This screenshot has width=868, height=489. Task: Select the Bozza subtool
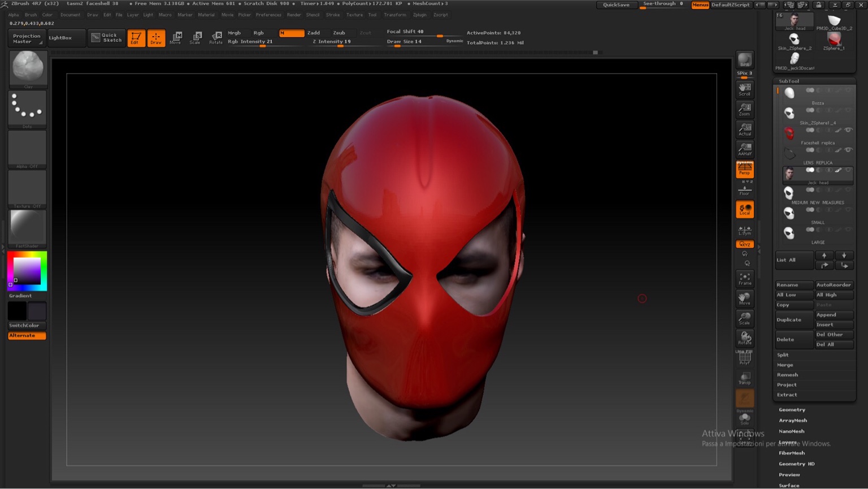[x=818, y=96]
